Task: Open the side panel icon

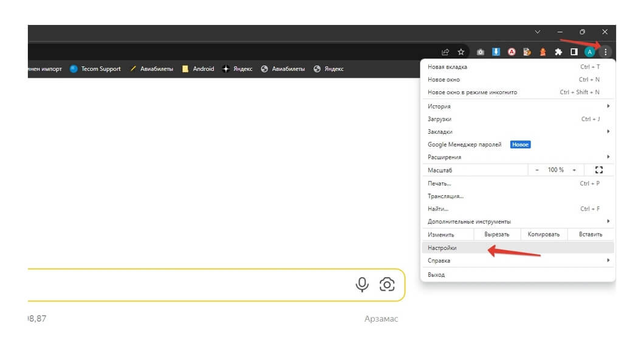Action: pyautogui.click(x=574, y=52)
